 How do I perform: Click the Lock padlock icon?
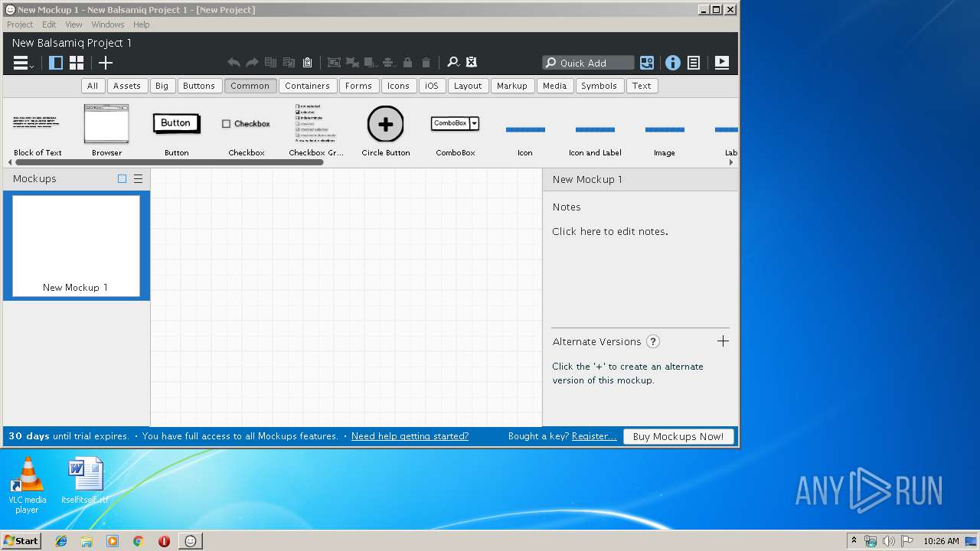[x=407, y=63]
